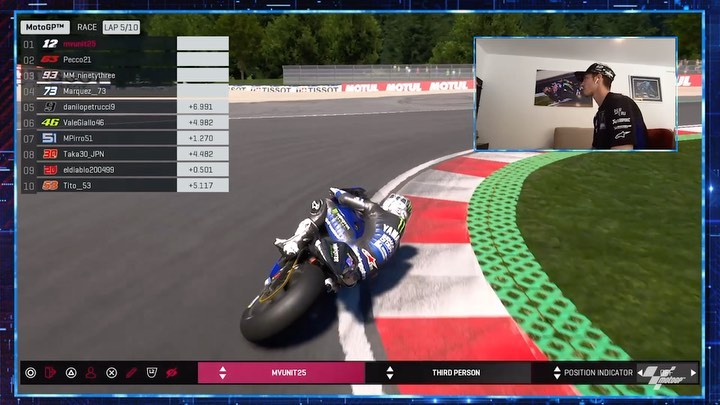The width and height of the screenshot is (720, 405).
Task: Click the number 63 rider badge
Action: [x=50, y=59]
